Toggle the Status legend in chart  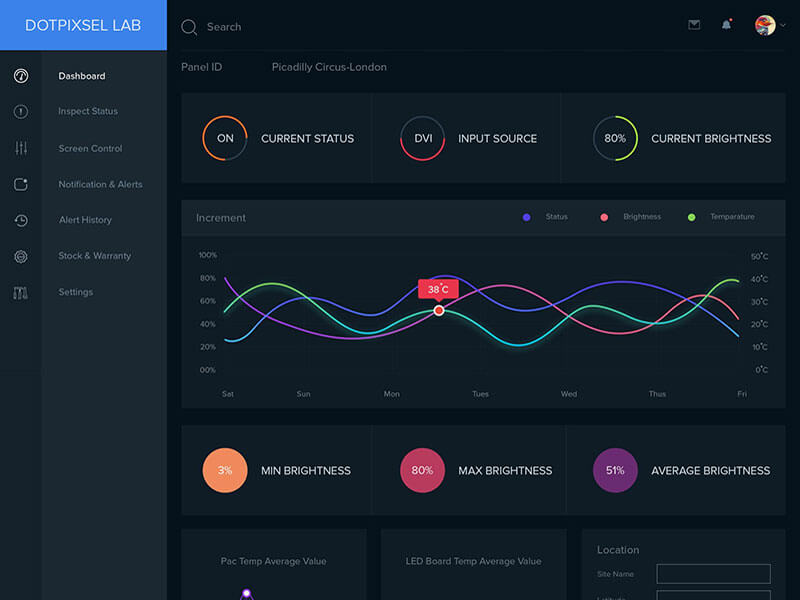pyautogui.click(x=546, y=217)
